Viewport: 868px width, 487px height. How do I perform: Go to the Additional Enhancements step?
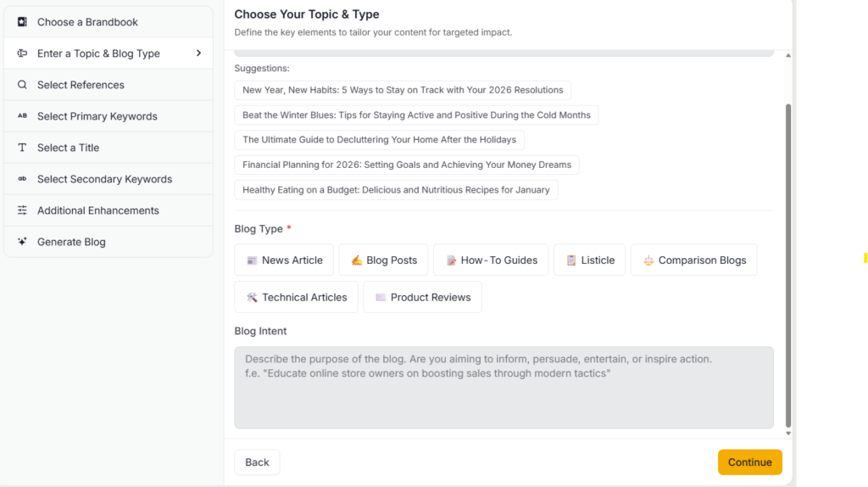point(97,210)
